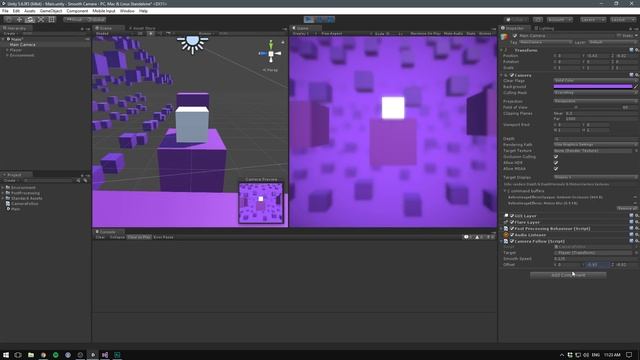Click Remove all command buffers button
This screenshot has width=640, height=360.
(x=627, y=208)
